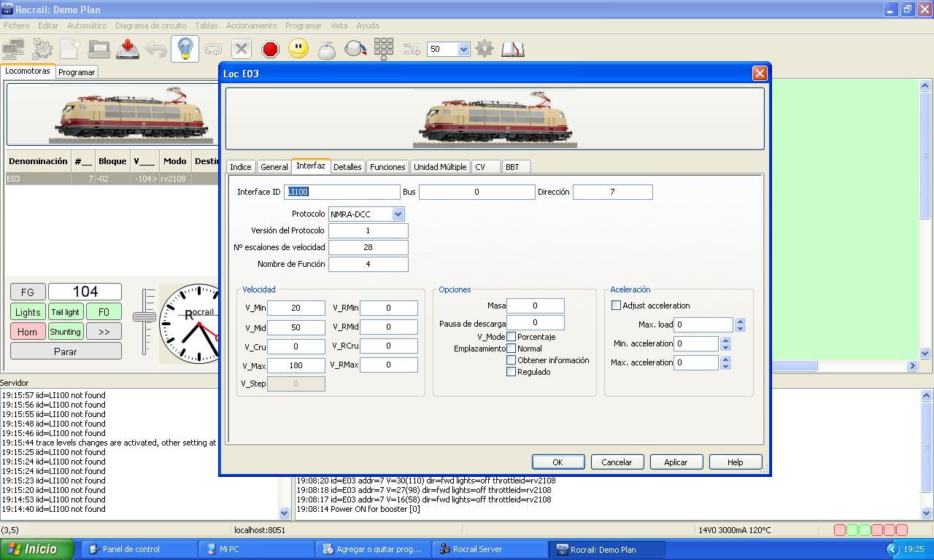Enable Adjust acceleration checkbox
This screenshot has width=934, height=560.
(616, 306)
